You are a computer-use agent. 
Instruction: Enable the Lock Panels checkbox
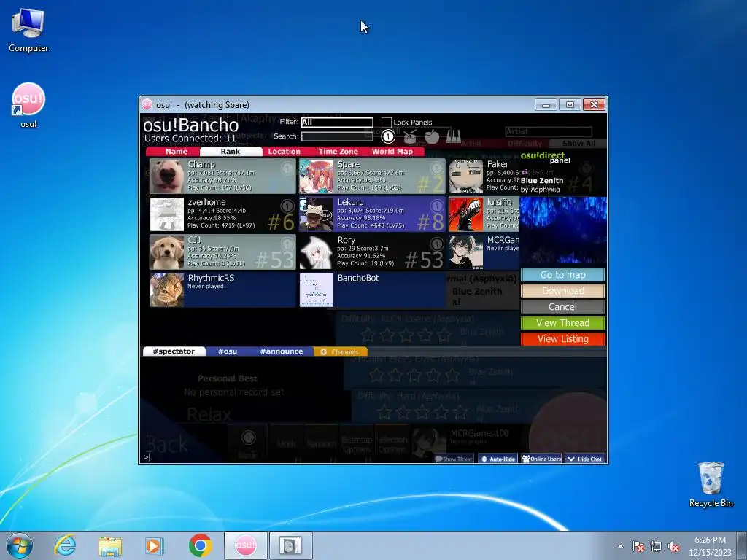pyautogui.click(x=387, y=122)
